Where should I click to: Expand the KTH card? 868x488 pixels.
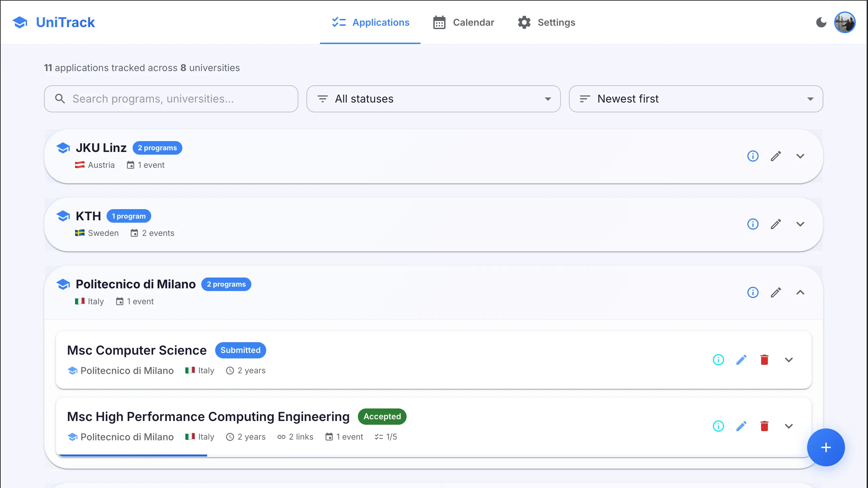tap(800, 224)
